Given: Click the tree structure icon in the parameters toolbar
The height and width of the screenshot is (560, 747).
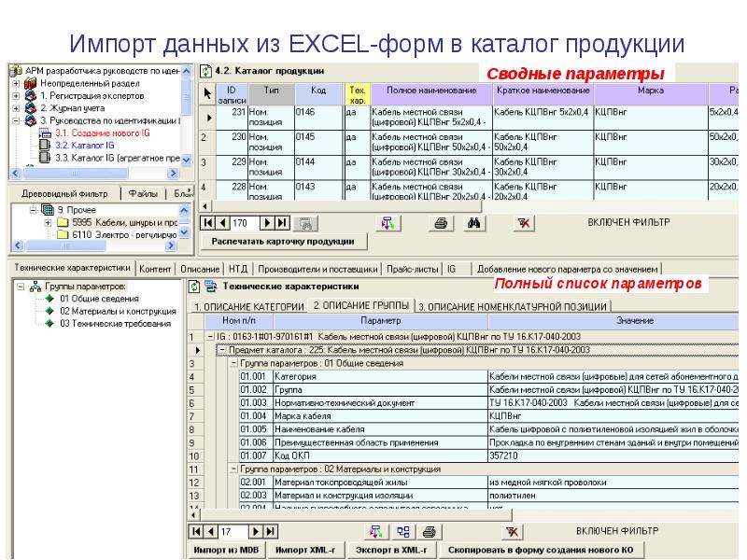Looking at the screenshot, I should coord(403,531).
